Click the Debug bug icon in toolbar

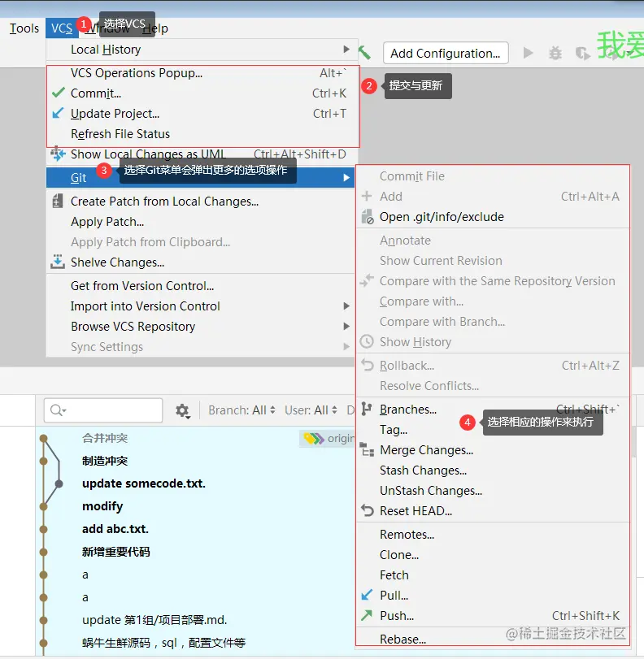(555, 54)
